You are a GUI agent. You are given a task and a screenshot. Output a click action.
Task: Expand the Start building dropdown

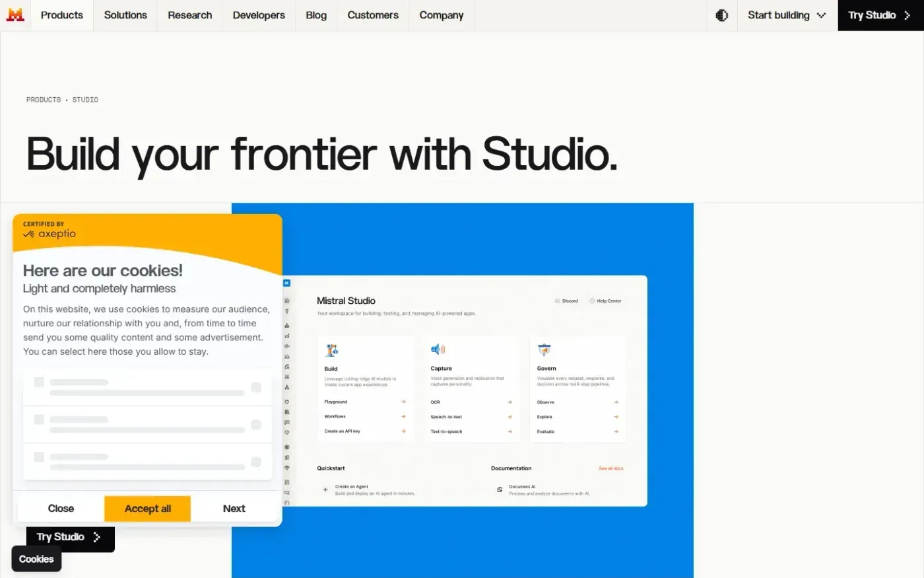pyautogui.click(x=787, y=15)
